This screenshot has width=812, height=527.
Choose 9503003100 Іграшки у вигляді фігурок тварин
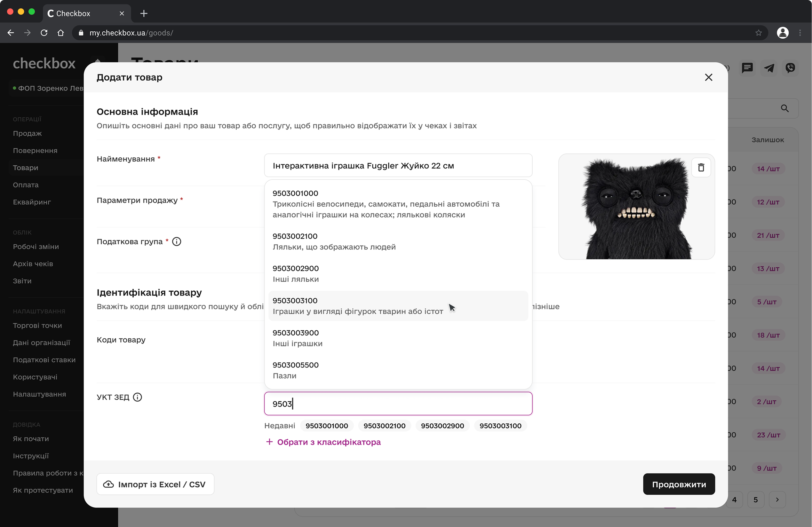(x=398, y=306)
